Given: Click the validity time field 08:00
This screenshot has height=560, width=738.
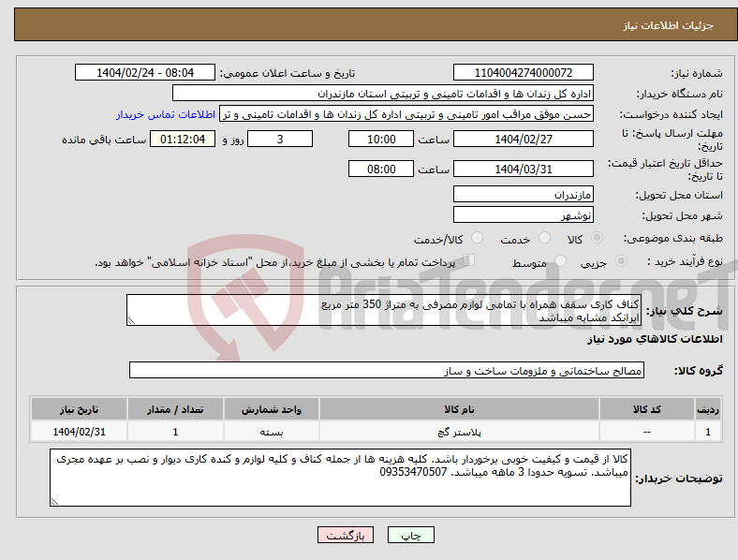Looking at the screenshot, I should tap(381, 169).
